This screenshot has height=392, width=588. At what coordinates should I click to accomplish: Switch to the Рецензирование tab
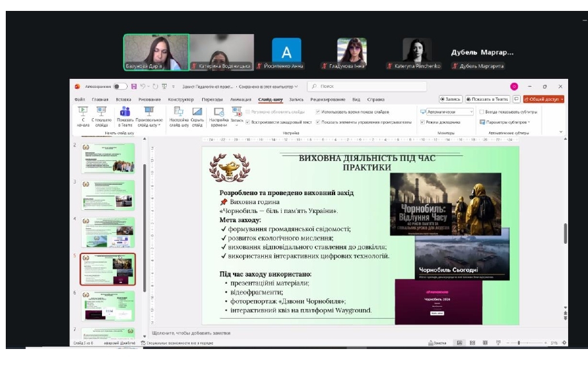(328, 99)
